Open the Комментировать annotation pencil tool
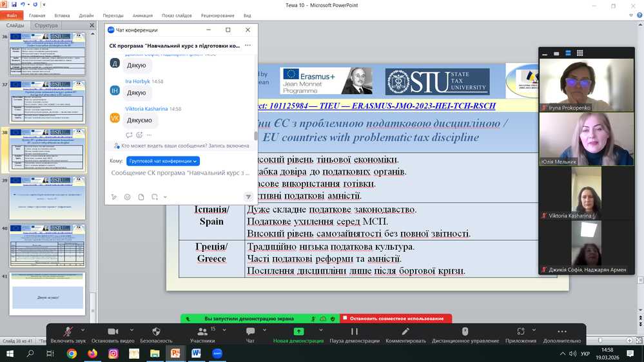Viewport: 644px width, 362px height. pos(405,332)
